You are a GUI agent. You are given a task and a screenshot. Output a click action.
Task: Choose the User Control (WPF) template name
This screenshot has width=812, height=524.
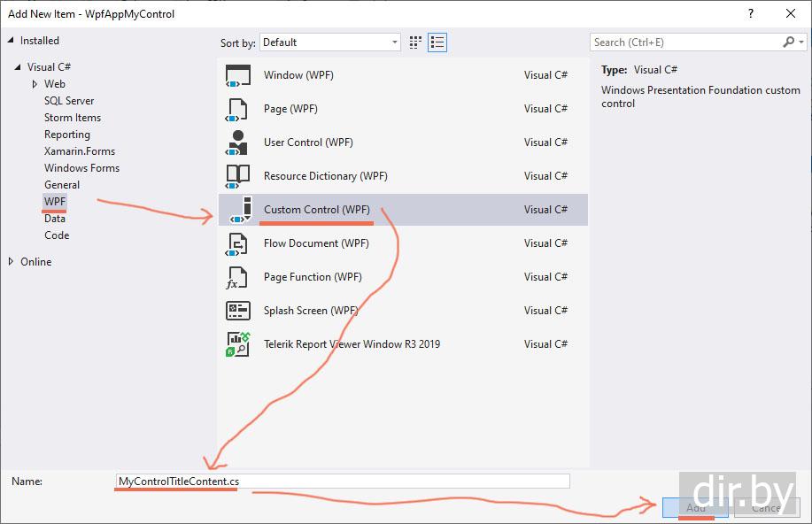click(x=309, y=143)
